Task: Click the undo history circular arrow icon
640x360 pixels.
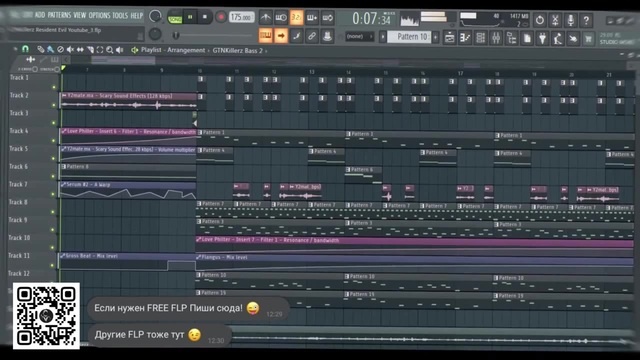Action: click(540, 20)
